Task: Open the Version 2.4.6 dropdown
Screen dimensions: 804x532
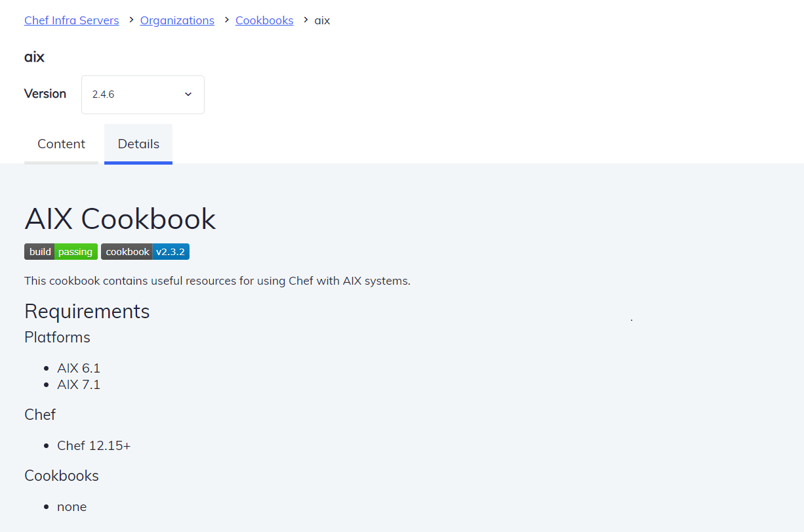Action: (142, 94)
